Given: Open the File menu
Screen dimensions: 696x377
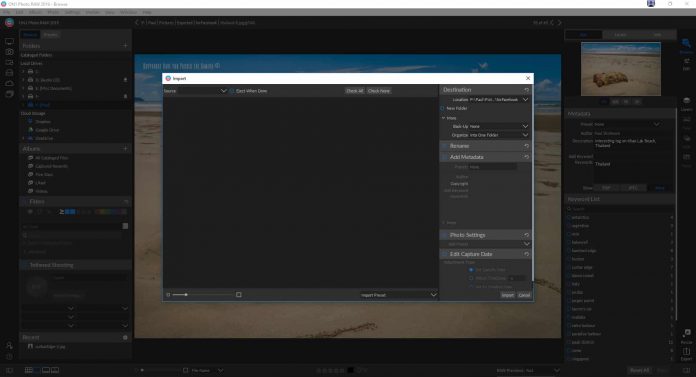Looking at the screenshot, I should (6, 12).
